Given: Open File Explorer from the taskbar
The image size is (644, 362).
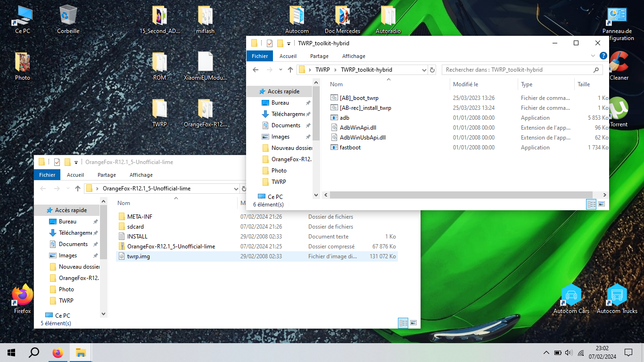Looking at the screenshot, I should click(81, 353).
